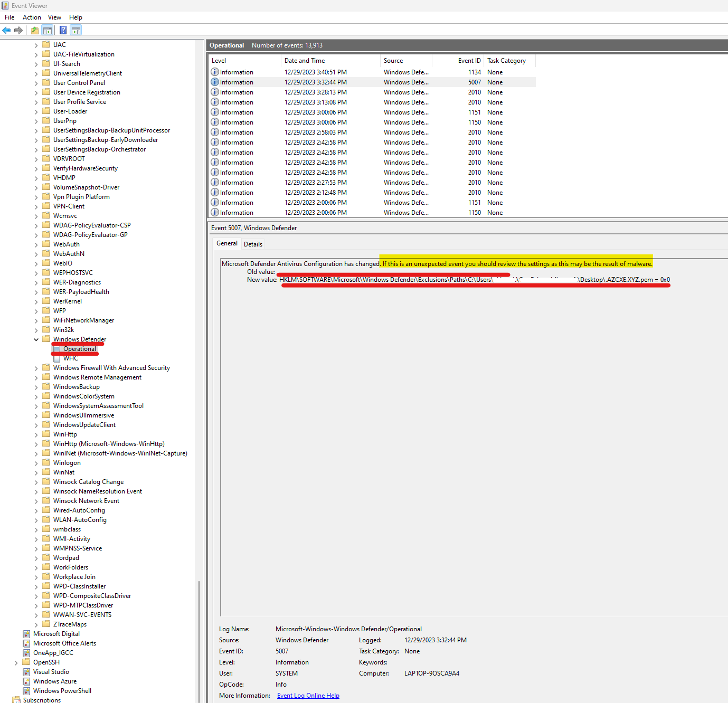
Task: Toggle Show/Hide Action Pane toolbar icon
Action: pos(76,30)
